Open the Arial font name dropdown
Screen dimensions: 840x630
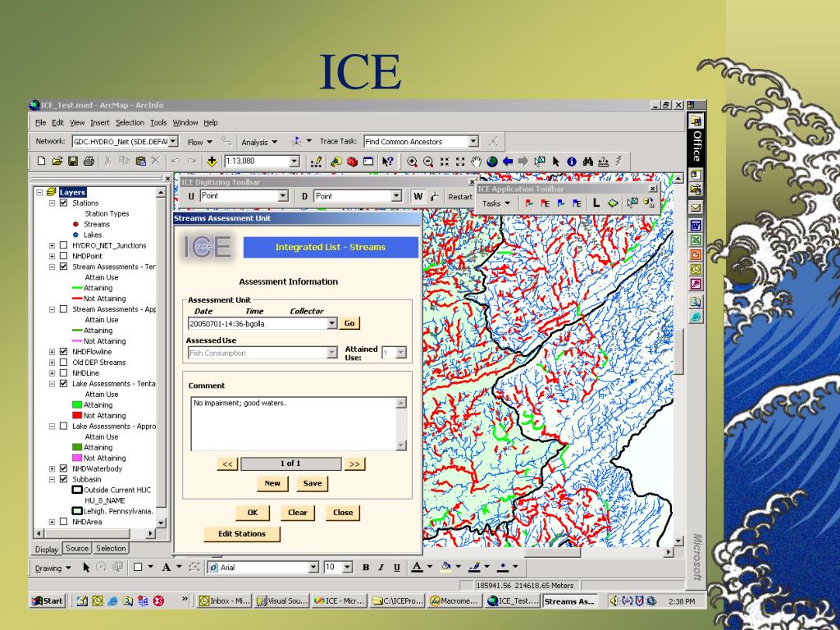[x=313, y=568]
